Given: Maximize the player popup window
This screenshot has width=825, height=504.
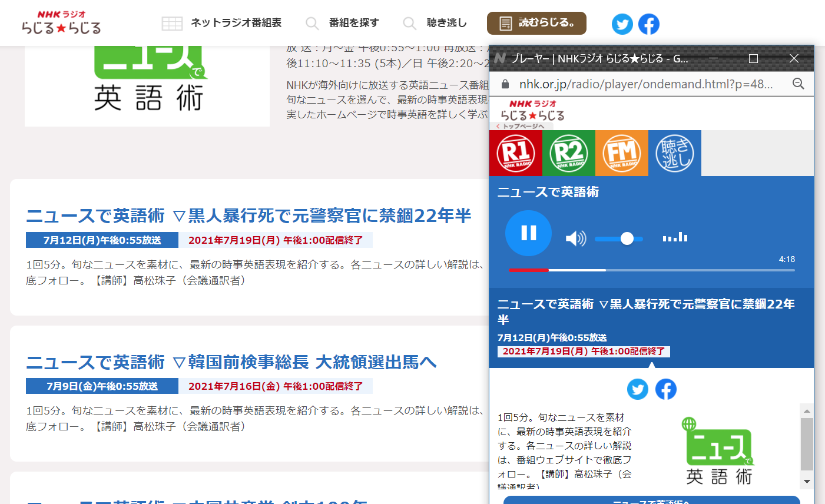Looking at the screenshot, I should 753,58.
